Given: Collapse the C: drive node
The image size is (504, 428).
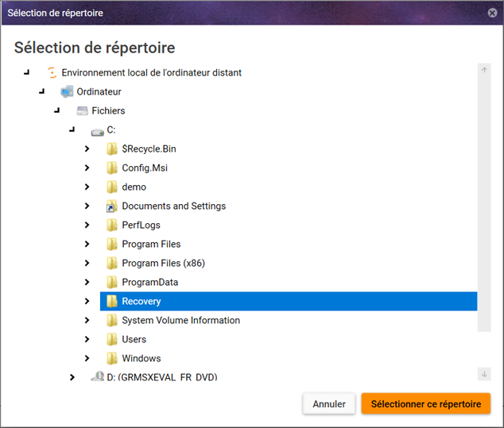Looking at the screenshot, I should pos(72,129).
